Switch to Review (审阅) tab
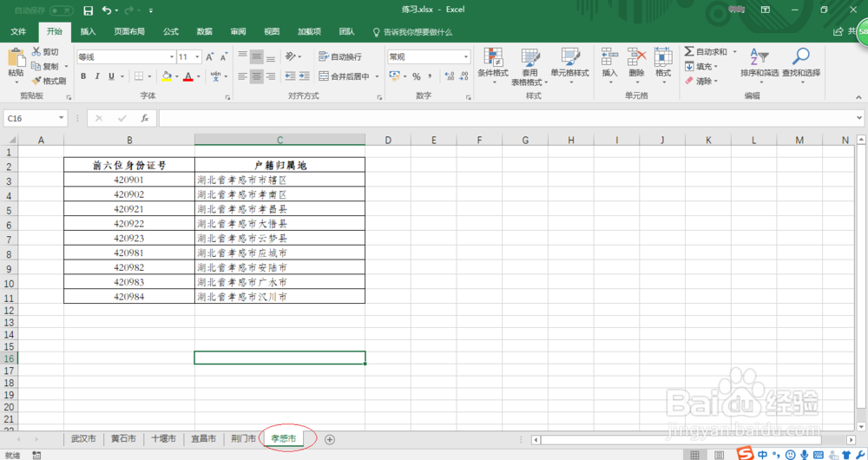This screenshot has width=868, height=460. (x=238, y=32)
